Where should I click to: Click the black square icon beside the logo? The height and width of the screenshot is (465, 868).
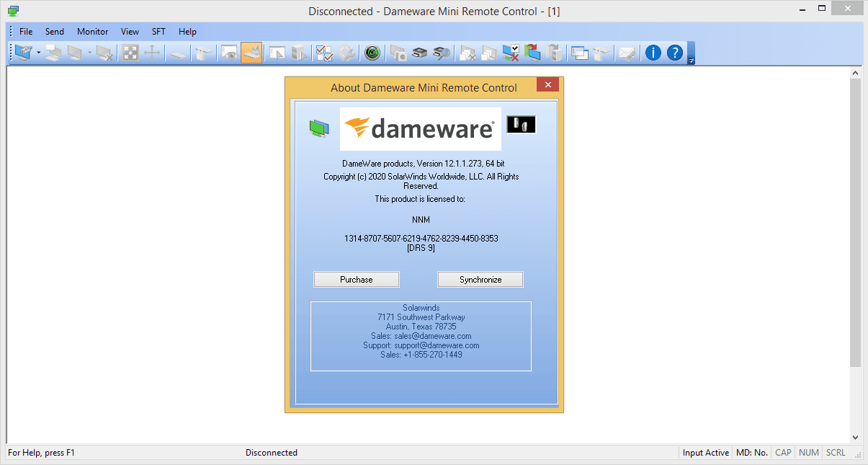(x=522, y=125)
